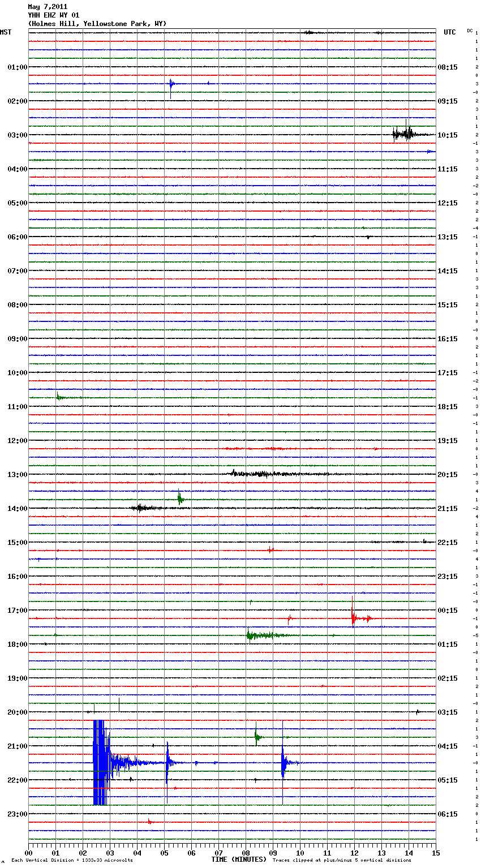
Task: Click the 11:15 UTC time label
Action: point(448,169)
